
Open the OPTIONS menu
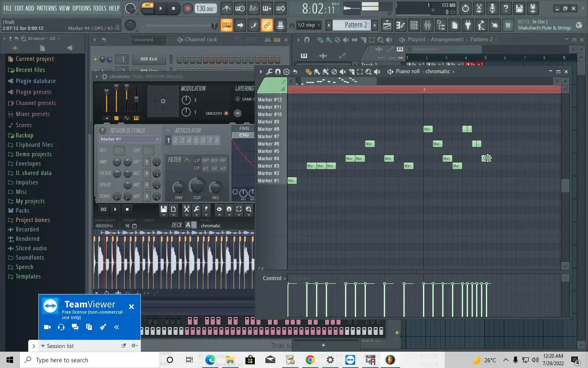[x=82, y=8]
